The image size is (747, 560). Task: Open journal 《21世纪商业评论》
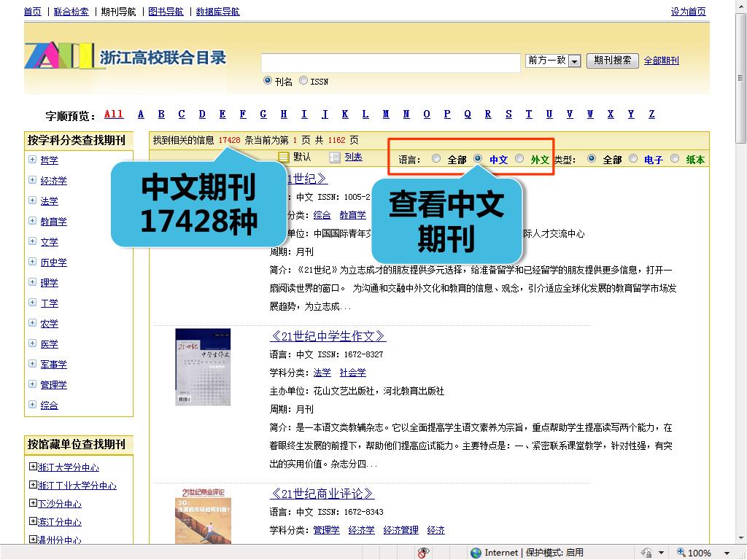[x=322, y=494]
